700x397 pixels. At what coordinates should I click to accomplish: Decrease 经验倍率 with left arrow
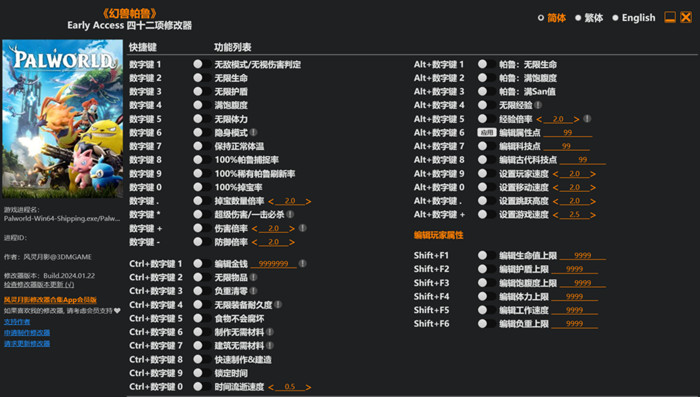[539, 119]
